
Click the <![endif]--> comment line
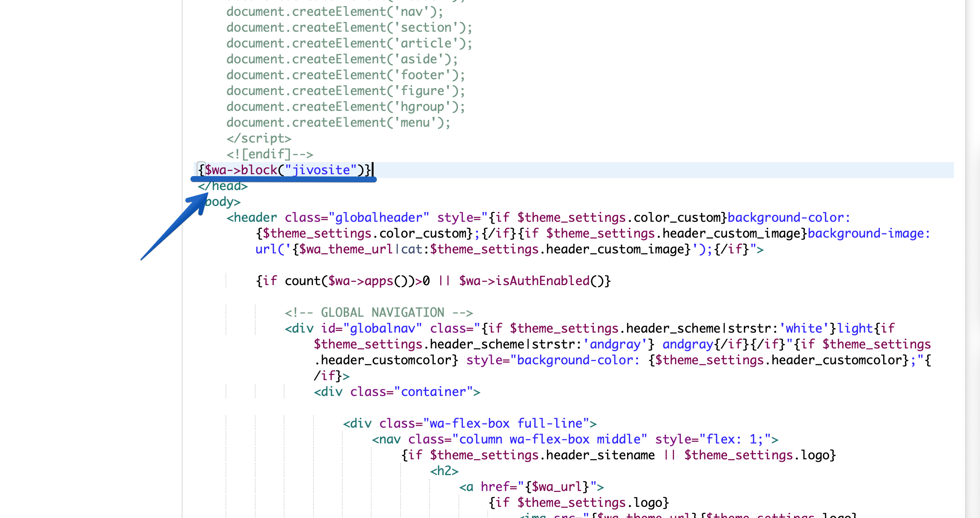pyautogui.click(x=270, y=154)
